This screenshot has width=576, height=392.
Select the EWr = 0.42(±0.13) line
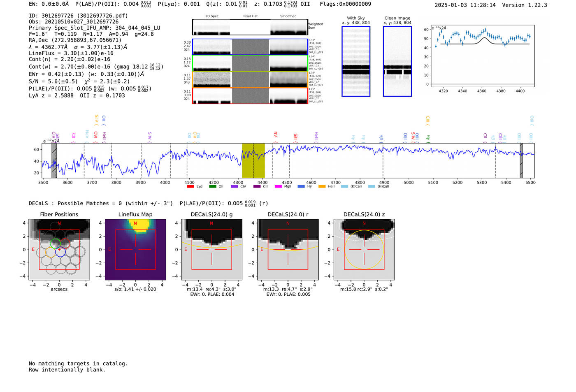coord(86,74)
